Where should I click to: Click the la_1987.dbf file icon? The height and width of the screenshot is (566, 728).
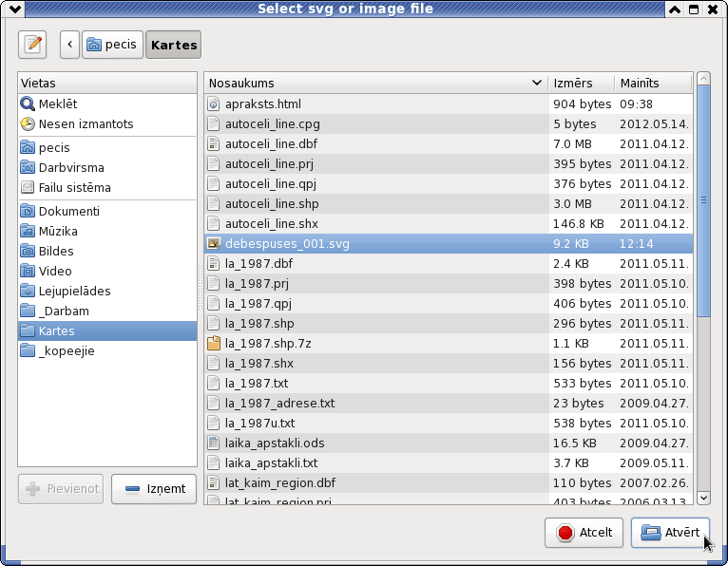[x=213, y=263]
